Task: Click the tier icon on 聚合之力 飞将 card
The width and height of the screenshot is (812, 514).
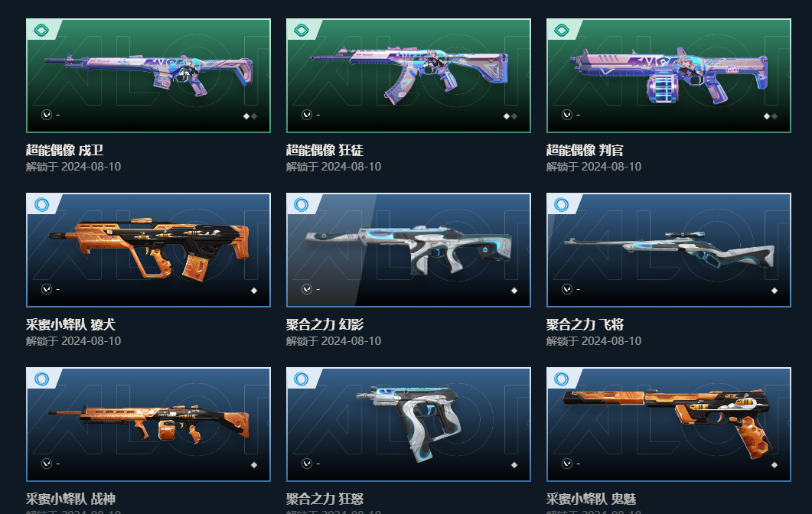Action: pos(561,205)
